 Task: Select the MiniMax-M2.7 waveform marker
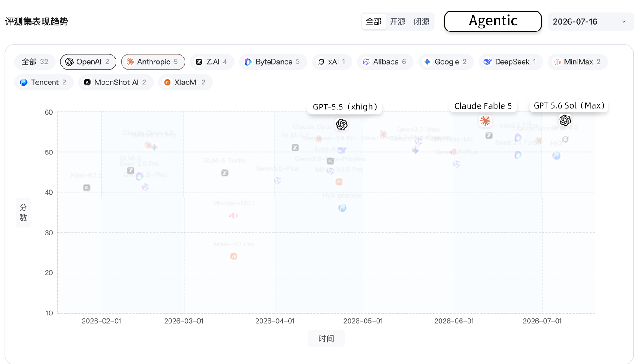coord(234,215)
